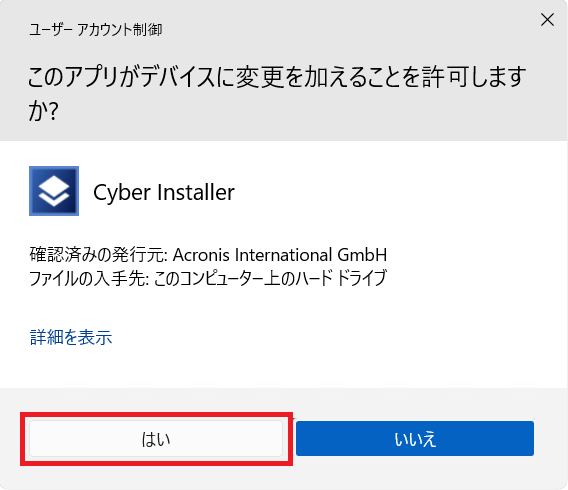Click the permission question heading text
Screen dimensions: 568x490
coord(277,93)
